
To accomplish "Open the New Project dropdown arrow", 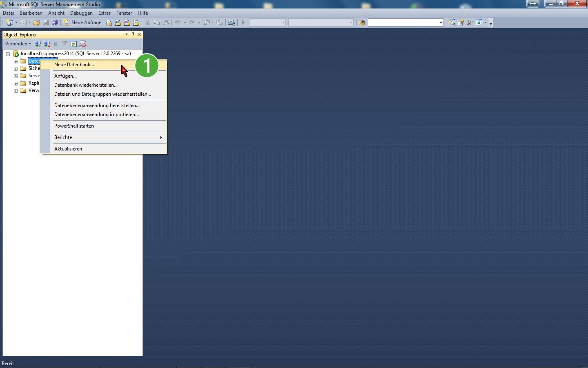I will (x=16, y=22).
